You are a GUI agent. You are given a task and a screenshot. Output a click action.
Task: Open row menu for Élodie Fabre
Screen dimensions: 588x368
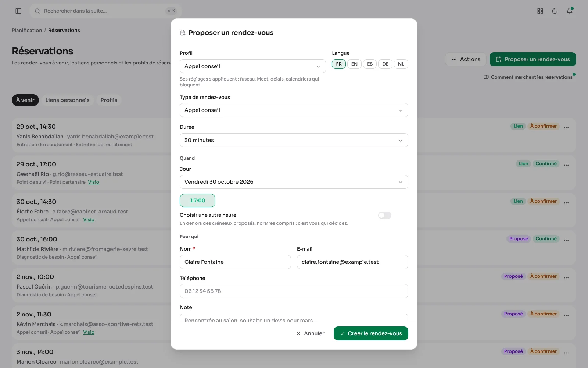pos(566,203)
